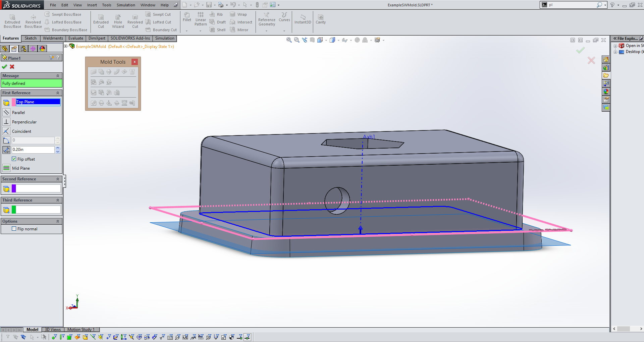Image resolution: width=644 pixels, height=342 pixels.
Task: Open the Hole Wizard tool
Action: point(118,21)
